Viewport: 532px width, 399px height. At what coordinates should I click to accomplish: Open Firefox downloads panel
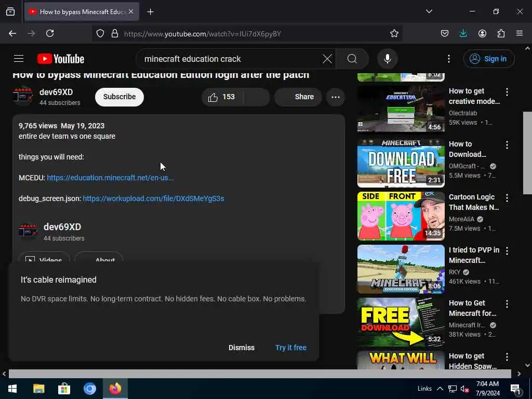[463, 33]
